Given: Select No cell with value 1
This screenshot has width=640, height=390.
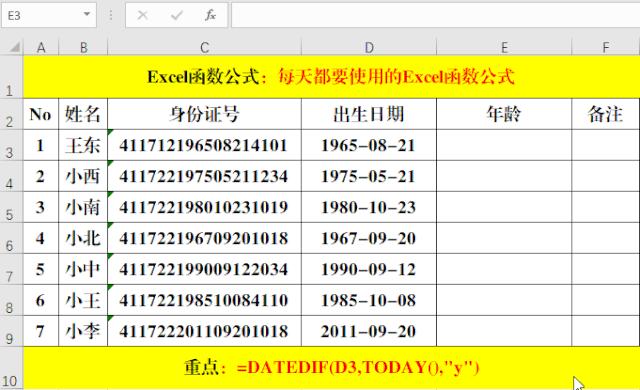Looking at the screenshot, I should (41, 145).
